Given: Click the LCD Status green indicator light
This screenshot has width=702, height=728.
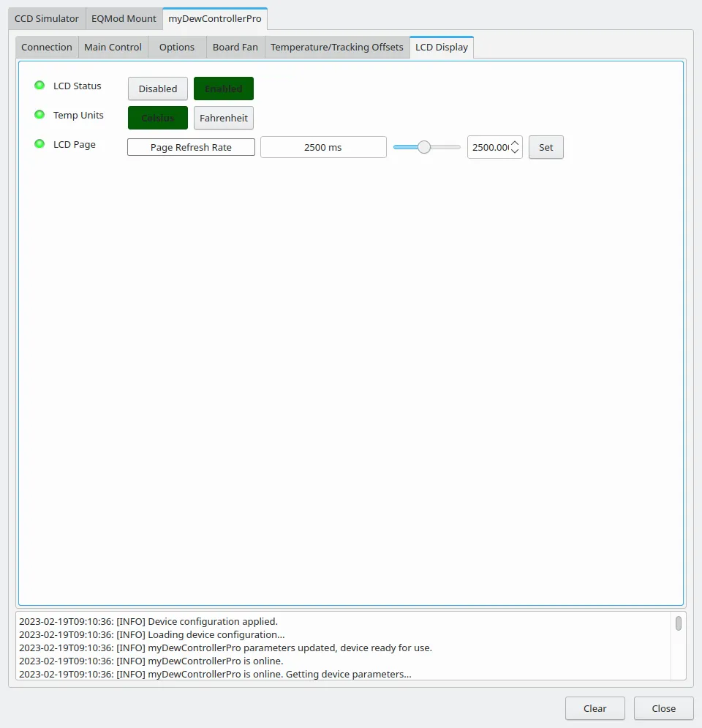Looking at the screenshot, I should (x=39, y=86).
